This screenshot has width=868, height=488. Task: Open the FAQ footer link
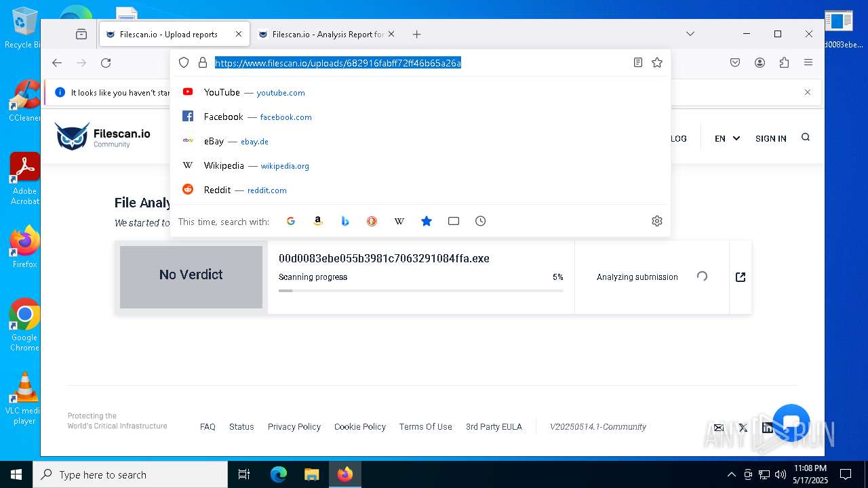208,427
